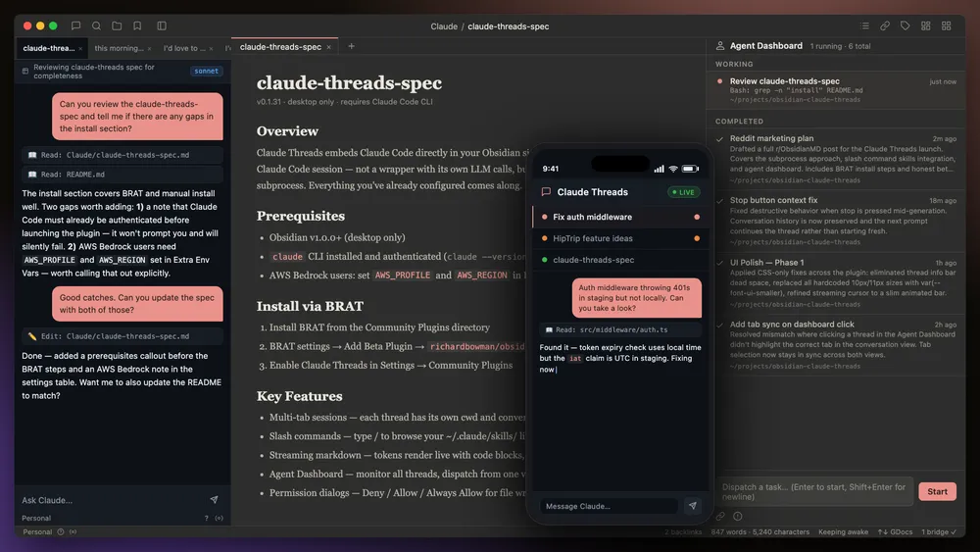This screenshot has height=552, width=980.
Task: Click the link icon below dispatch box
Action: (720, 517)
